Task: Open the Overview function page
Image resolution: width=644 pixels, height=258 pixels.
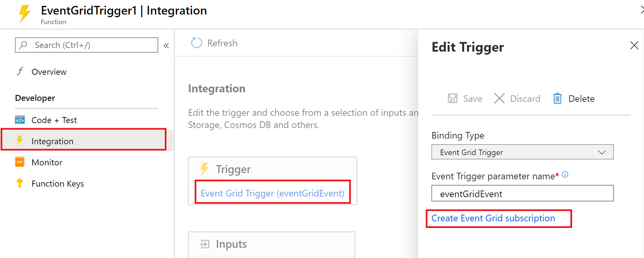Action: [x=49, y=72]
